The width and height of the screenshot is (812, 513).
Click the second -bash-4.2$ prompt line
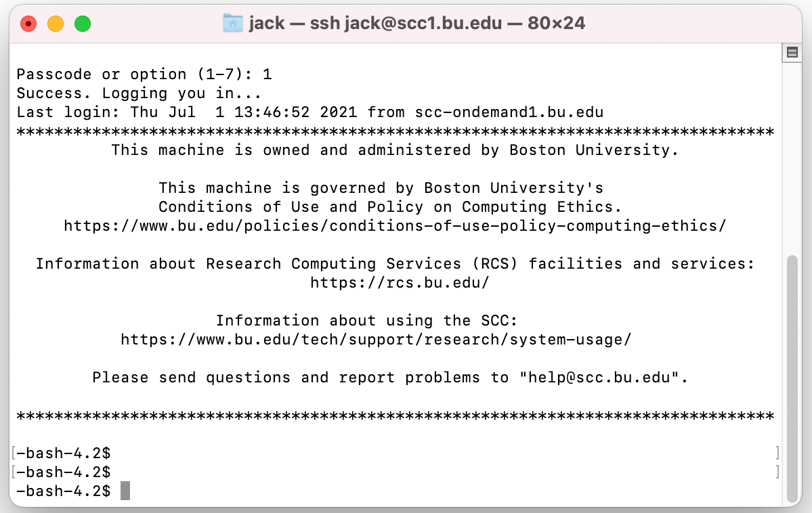click(x=64, y=471)
